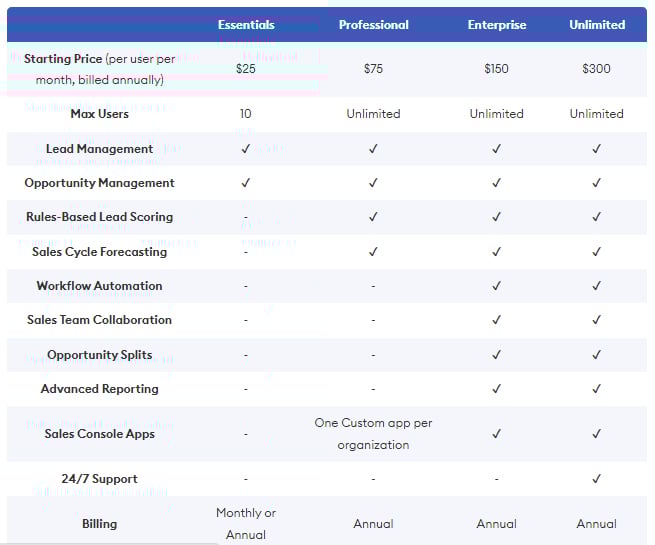The image size is (655, 545).
Task: Click the Enterprise Sales Console Apps checkmark
Action: [496, 434]
